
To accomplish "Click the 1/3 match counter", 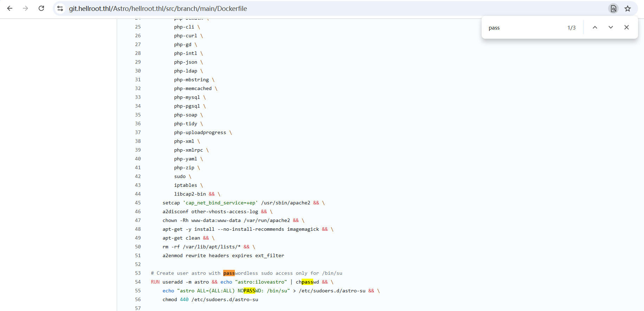I will [x=572, y=28].
